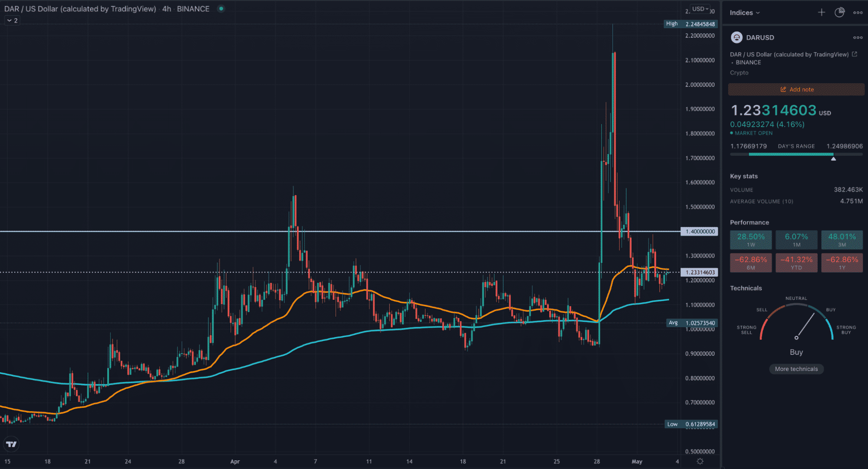This screenshot has height=469, width=868.
Task: Click the MARKET OPEN status text
Action: (x=754, y=133)
